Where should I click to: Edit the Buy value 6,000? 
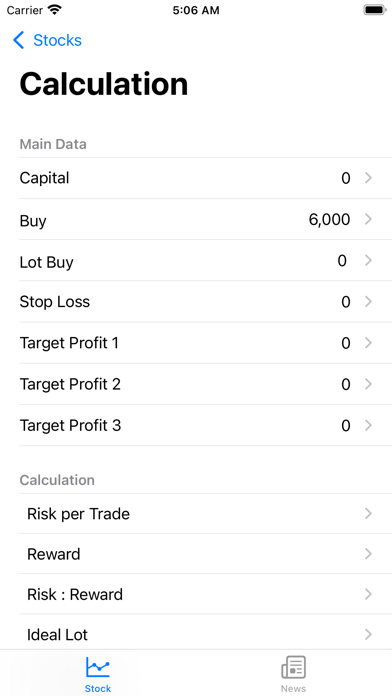pyautogui.click(x=329, y=219)
